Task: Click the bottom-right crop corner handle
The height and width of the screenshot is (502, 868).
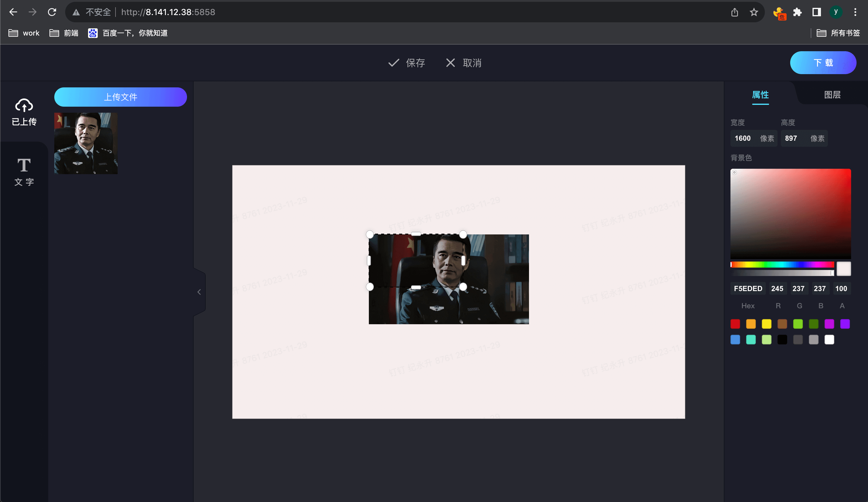Action: tap(463, 287)
